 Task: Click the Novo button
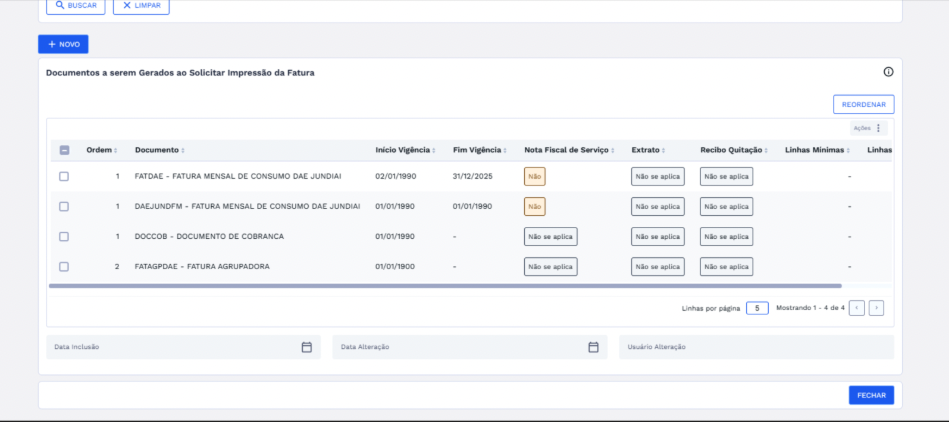[63, 45]
